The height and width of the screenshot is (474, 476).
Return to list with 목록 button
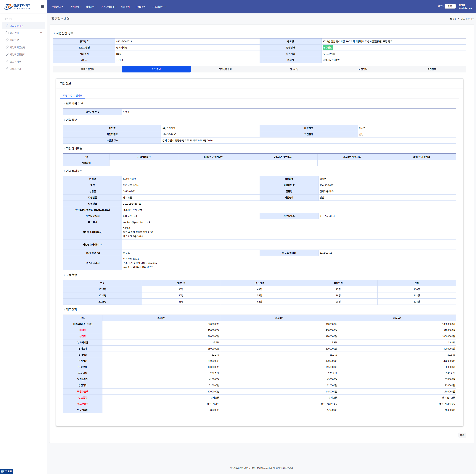462,435
